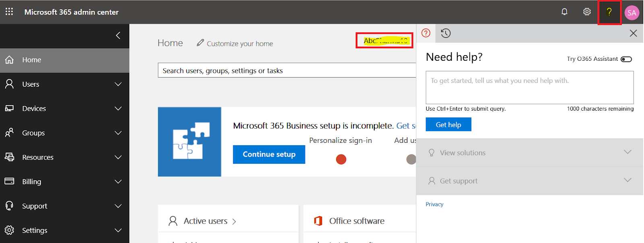
Task: Open the help history clock icon
Action: coord(446,33)
